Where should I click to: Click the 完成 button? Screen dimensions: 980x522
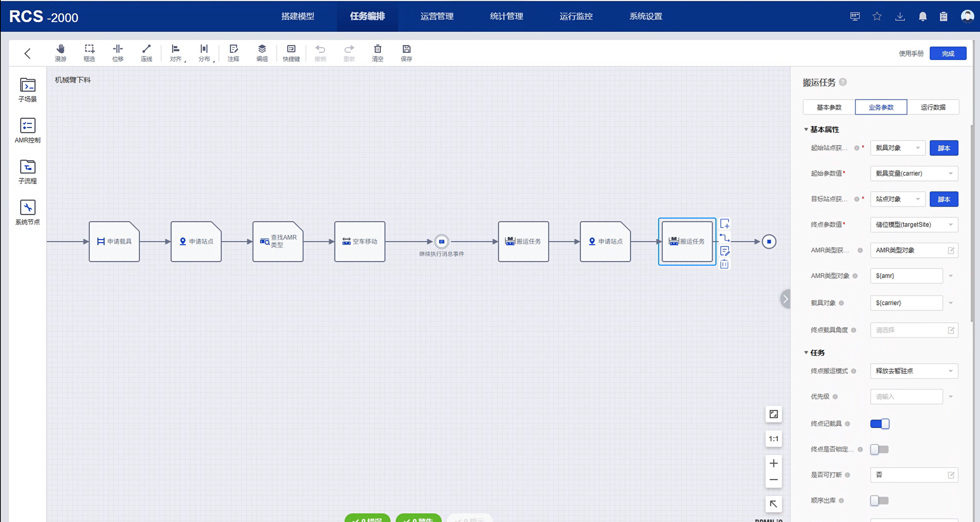[948, 54]
